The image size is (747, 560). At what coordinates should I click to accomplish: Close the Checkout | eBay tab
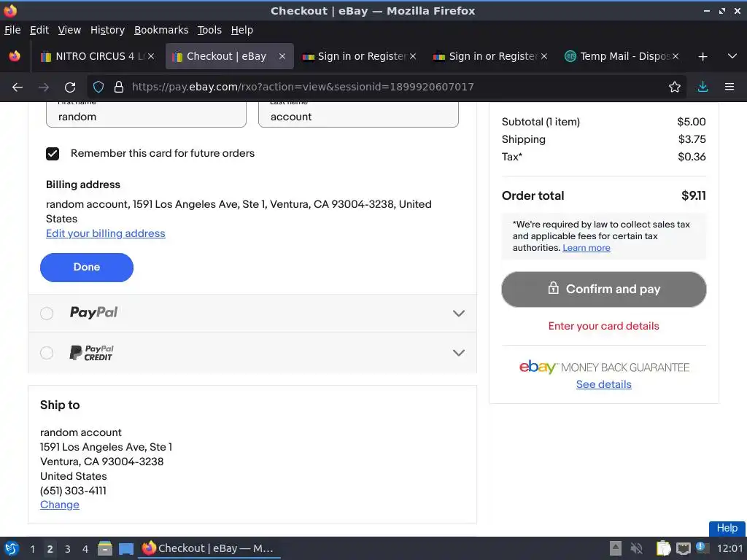coord(282,56)
